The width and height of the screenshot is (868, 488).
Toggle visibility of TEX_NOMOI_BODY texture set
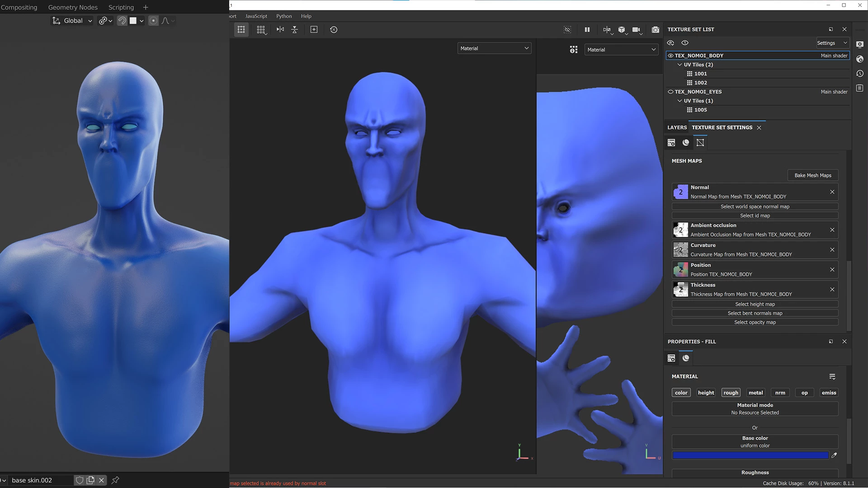671,56
